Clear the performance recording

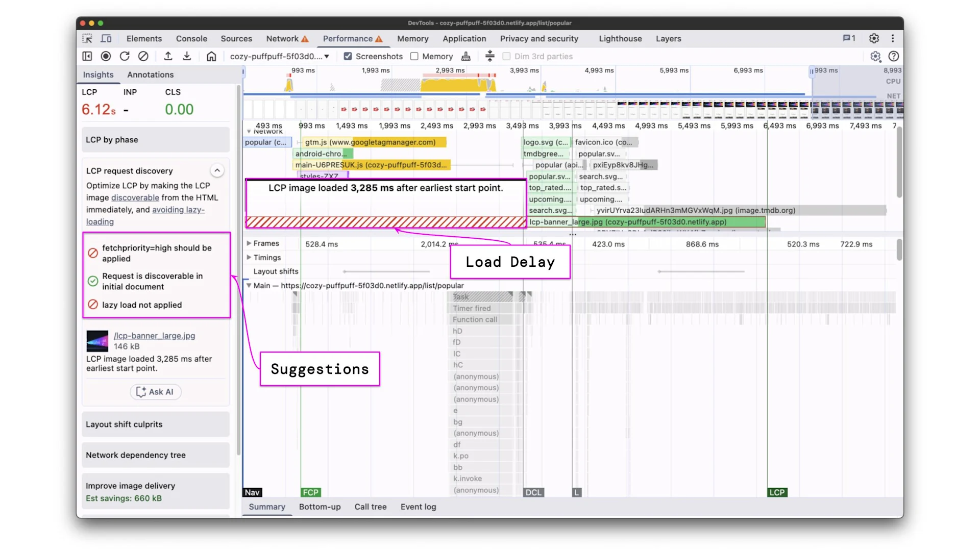pos(143,56)
